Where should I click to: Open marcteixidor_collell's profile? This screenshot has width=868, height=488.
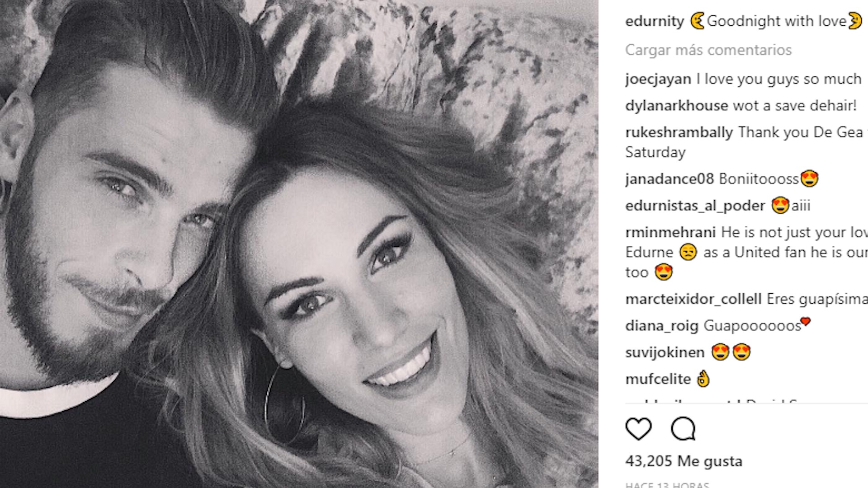click(x=693, y=299)
